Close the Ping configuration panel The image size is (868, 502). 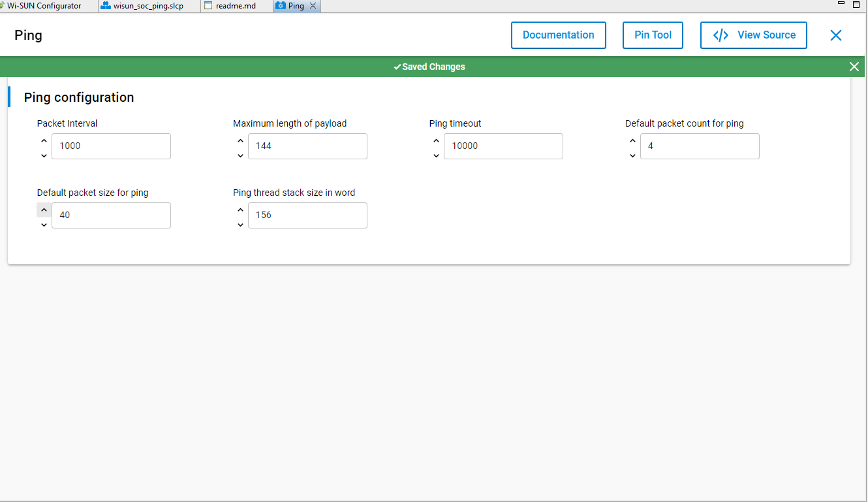click(x=835, y=35)
